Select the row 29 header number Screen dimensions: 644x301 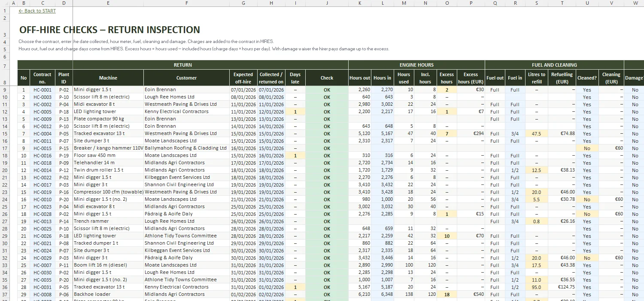click(5, 236)
